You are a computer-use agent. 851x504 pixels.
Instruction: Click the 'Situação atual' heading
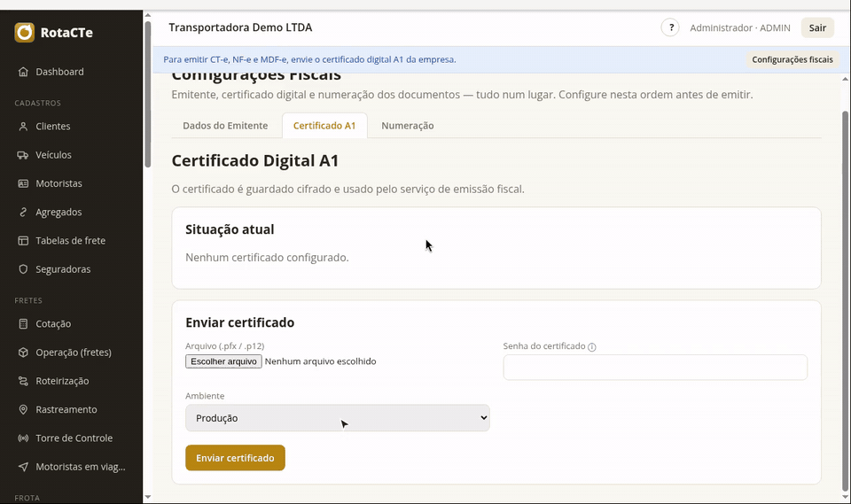(x=230, y=229)
